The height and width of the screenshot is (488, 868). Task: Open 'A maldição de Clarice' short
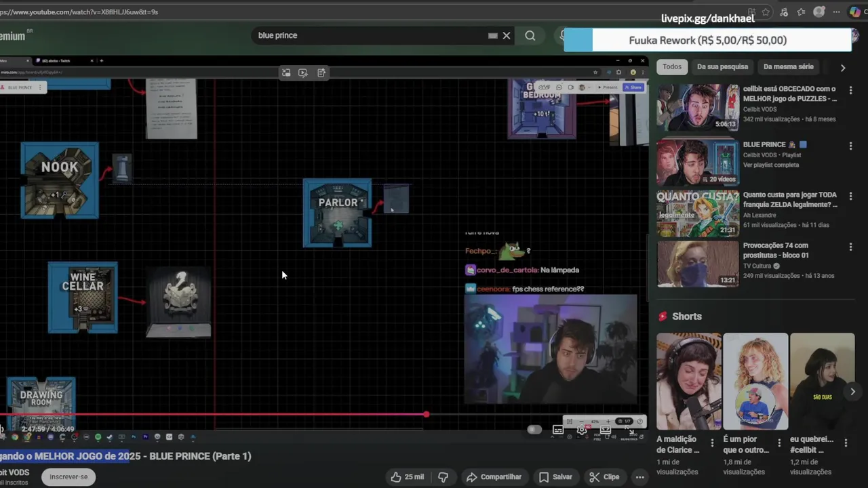[689, 381]
